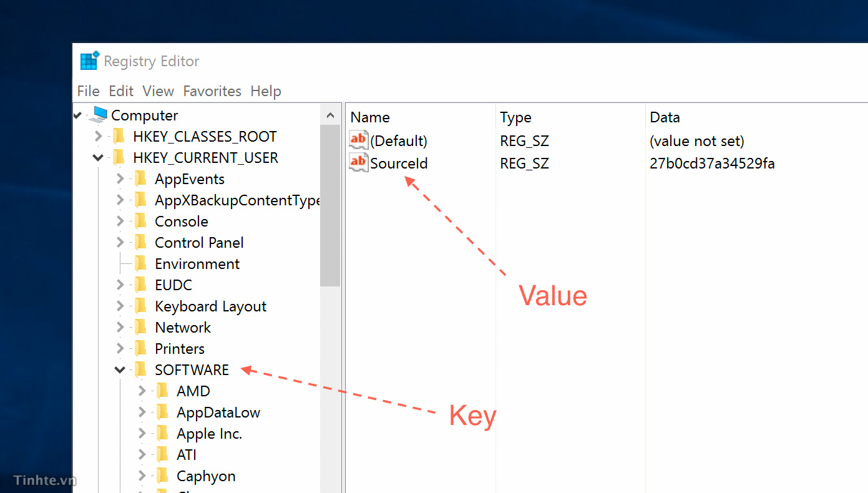Screen dimensions: 868x493
Task: Collapse the Computer root node
Action: click(77, 115)
